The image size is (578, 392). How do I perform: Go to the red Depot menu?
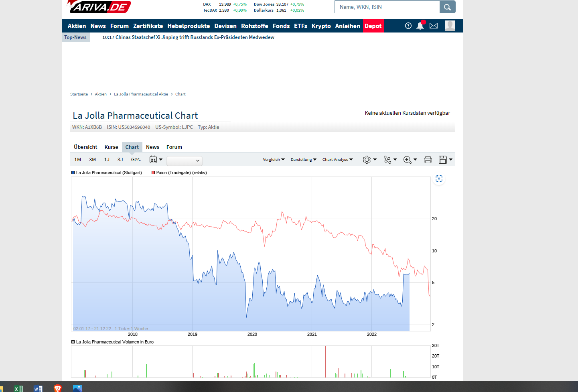pyautogui.click(x=373, y=26)
